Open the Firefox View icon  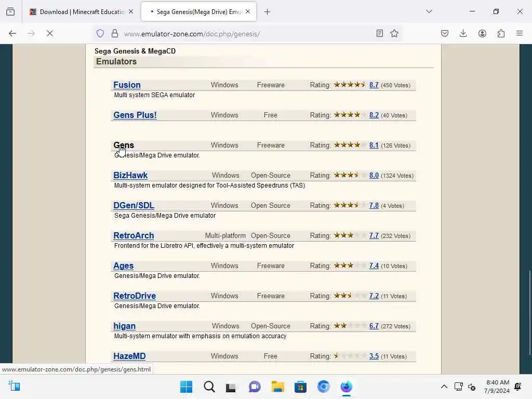10,12
